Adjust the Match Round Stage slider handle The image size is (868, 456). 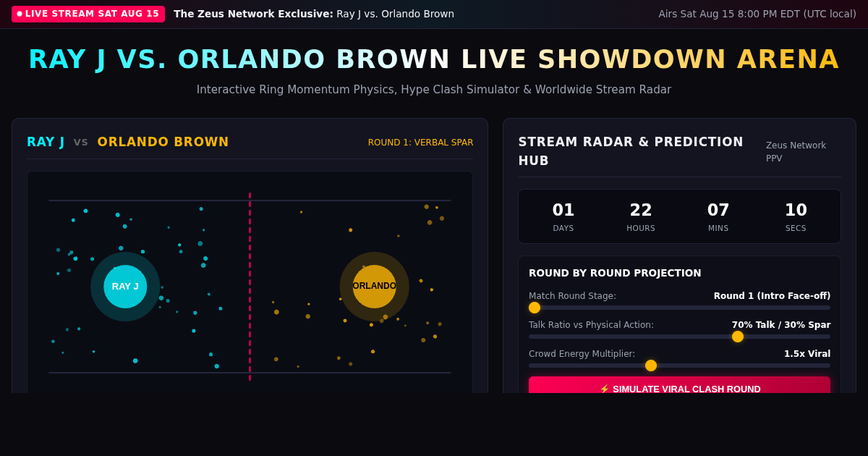[535, 308]
